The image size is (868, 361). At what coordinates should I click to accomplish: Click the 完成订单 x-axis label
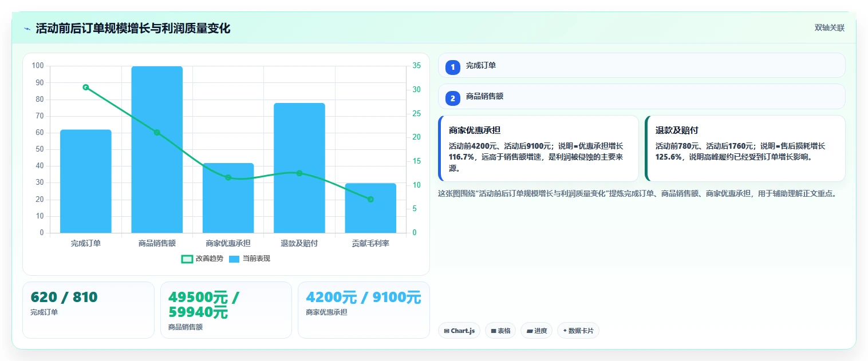(86, 244)
